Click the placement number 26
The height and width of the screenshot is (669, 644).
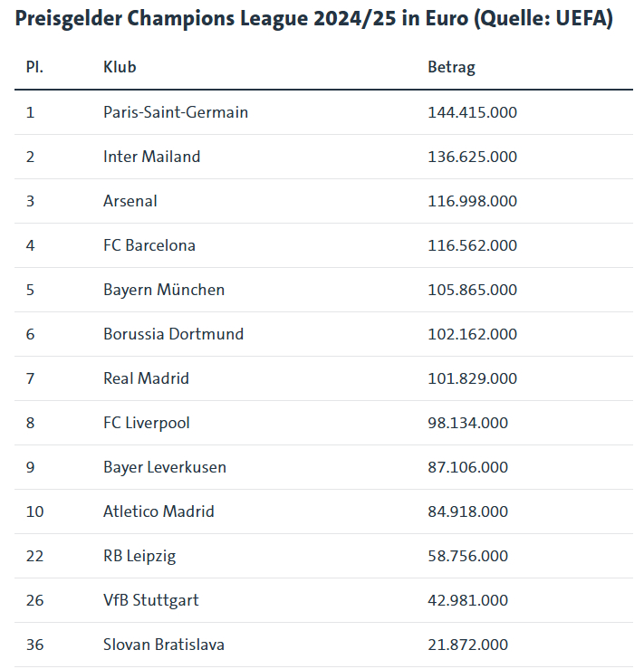tap(34, 600)
